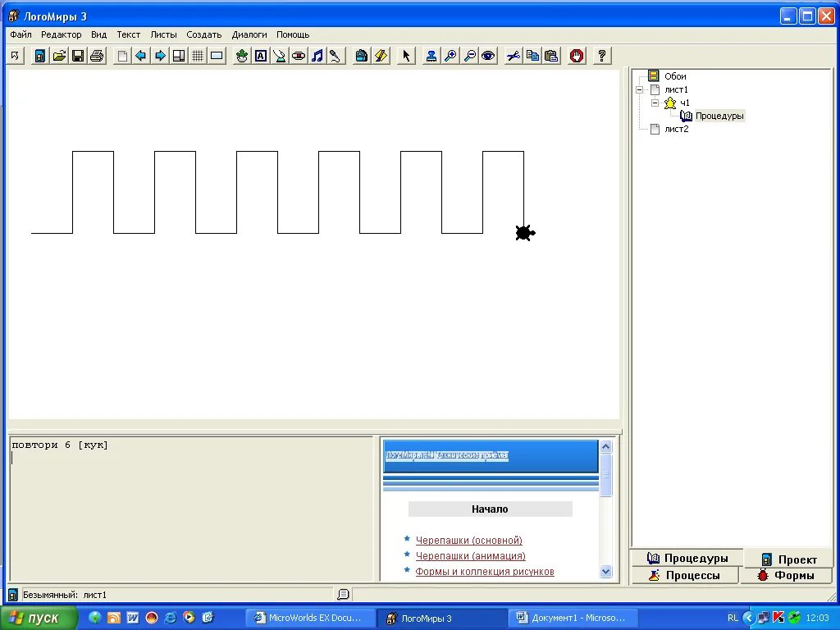Viewport: 840px width, 630px height.
Task: Open the Windows пуск start button
Action: (39, 618)
